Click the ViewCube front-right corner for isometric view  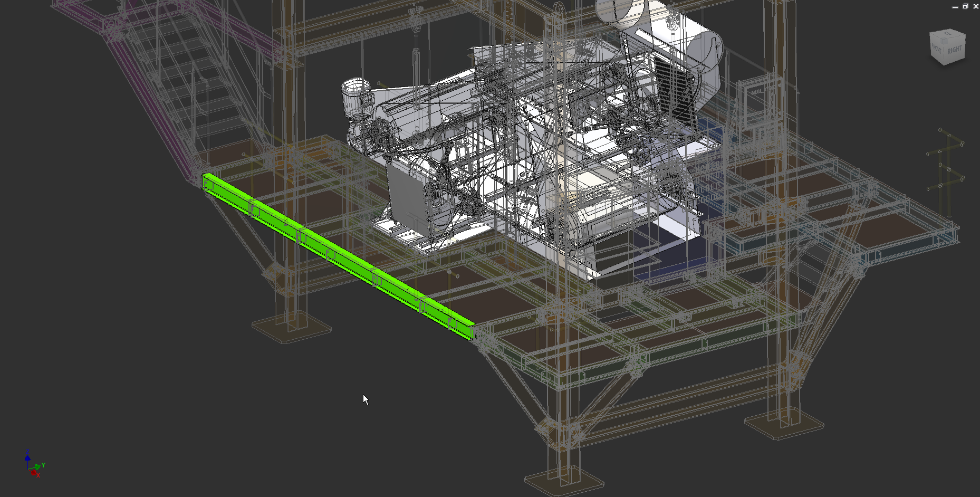coord(943,40)
